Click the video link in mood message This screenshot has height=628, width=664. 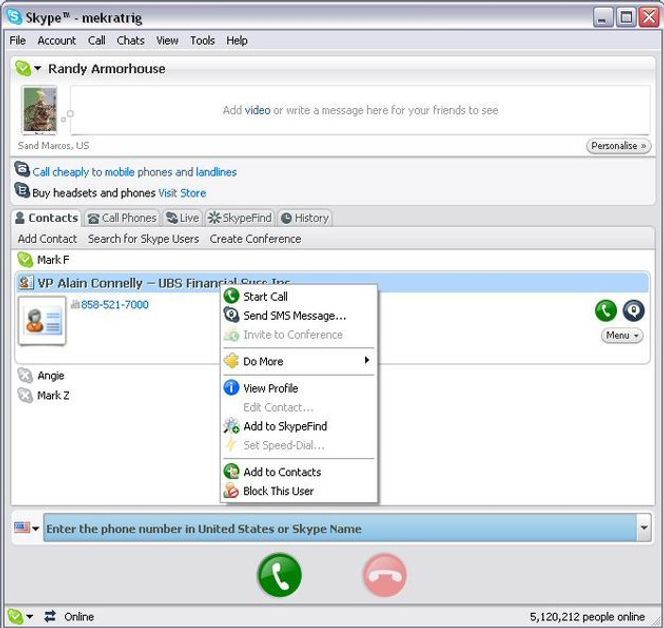click(x=257, y=111)
